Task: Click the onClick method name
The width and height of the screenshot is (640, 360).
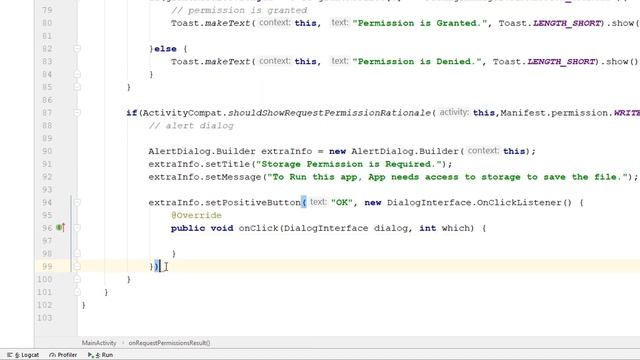Action: [258, 228]
